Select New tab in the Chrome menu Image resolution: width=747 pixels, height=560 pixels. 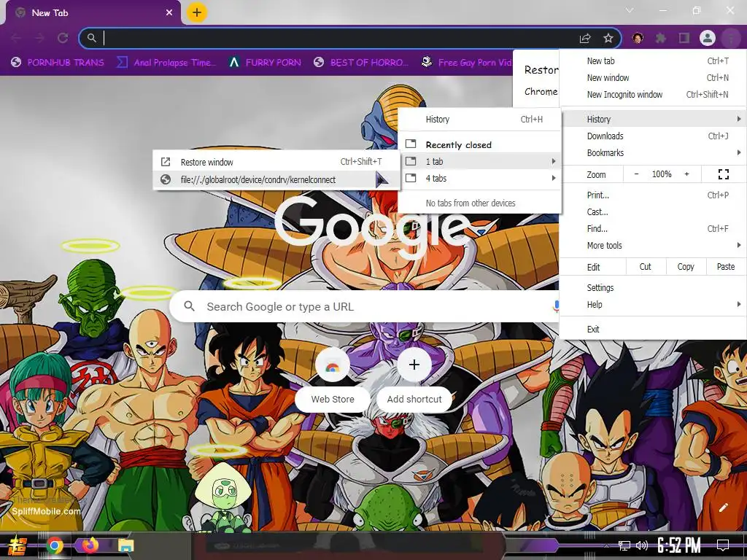(653, 61)
